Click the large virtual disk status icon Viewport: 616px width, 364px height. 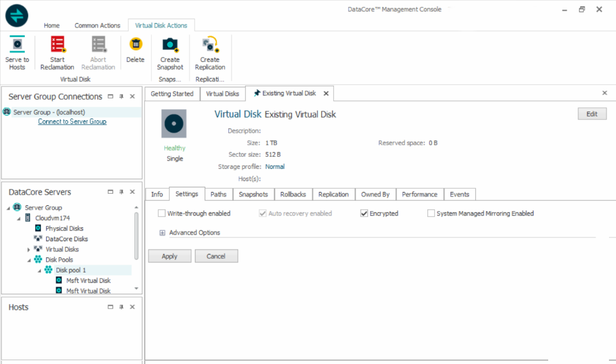click(x=175, y=124)
